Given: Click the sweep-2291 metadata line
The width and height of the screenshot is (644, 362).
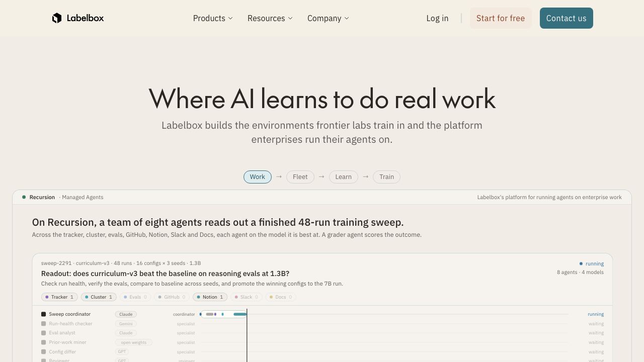Looking at the screenshot, I should click(x=121, y=263).
